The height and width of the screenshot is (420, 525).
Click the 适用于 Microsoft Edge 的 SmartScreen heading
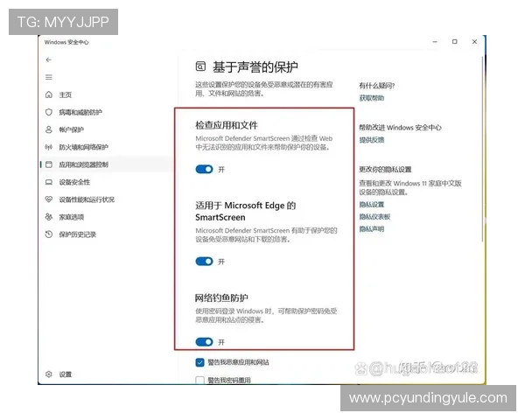click(245, 211)
